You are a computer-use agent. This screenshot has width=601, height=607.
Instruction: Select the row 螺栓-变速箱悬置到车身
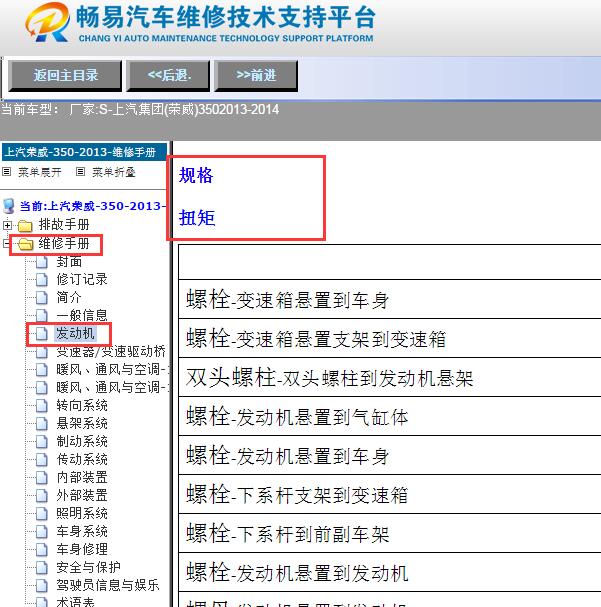click(390, 300)
